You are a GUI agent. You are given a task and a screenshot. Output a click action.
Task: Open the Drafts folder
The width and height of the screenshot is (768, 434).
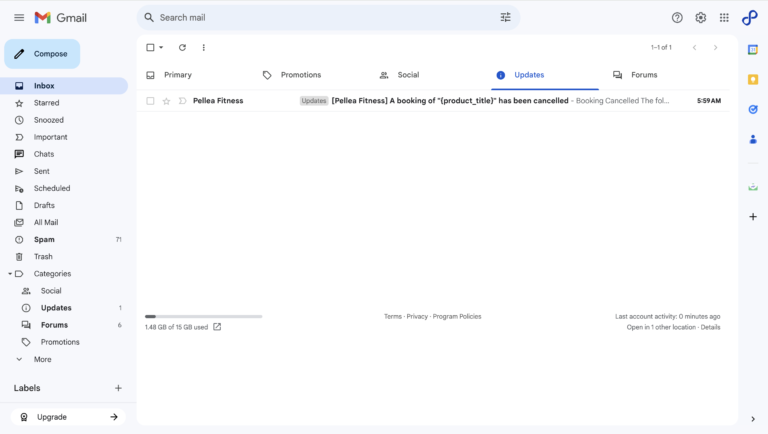point(64,205)
